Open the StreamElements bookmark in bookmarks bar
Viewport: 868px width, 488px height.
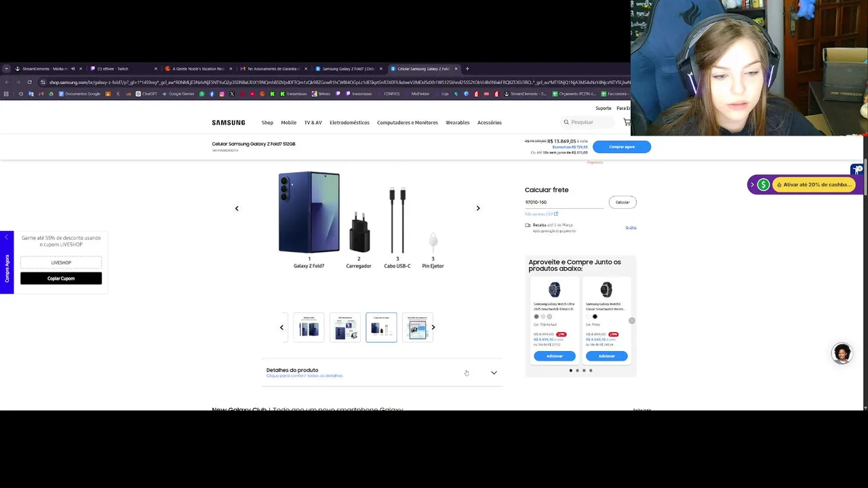click(x=525, y=94)
